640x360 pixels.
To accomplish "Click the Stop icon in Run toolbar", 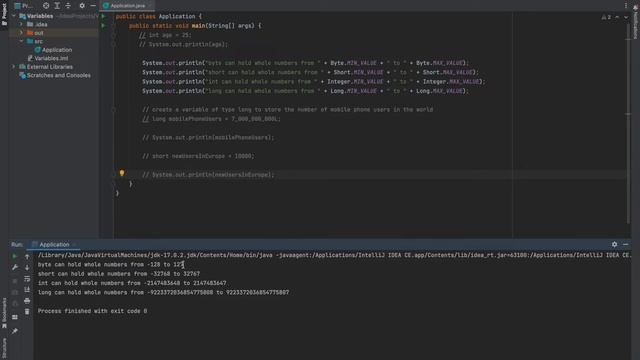I will [x=14, y=281].
